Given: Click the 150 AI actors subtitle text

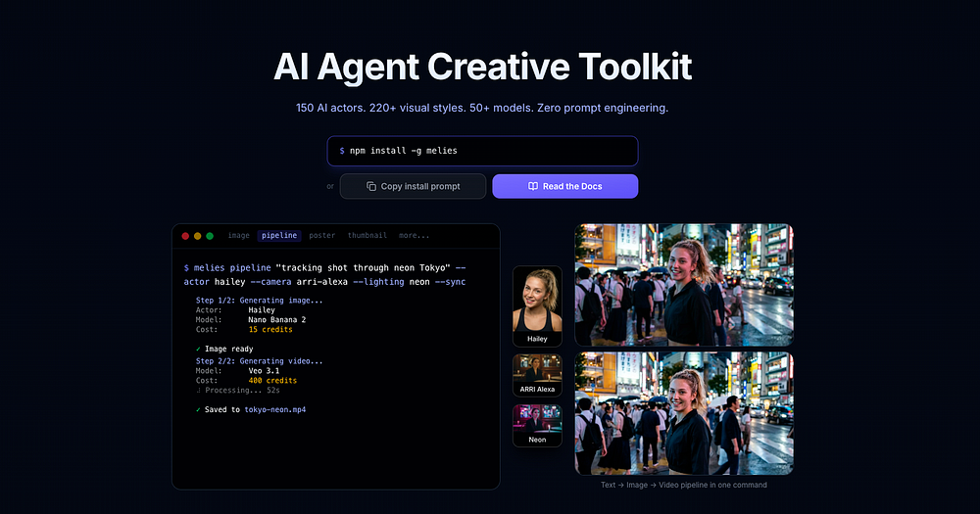Looking at the screenshot, I should pyautogui.click(x=482, y=108).
